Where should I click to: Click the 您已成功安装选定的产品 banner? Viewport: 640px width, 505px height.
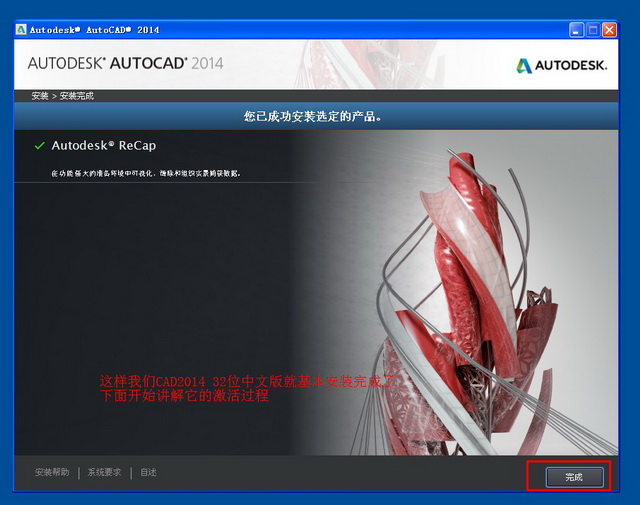(x=313, y=116)
